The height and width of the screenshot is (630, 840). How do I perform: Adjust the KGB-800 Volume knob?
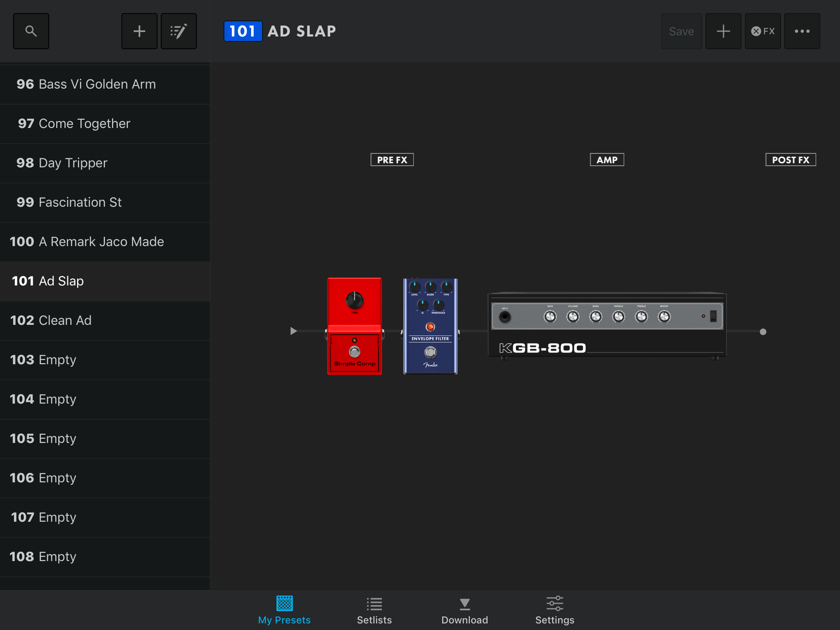(x=573, y=316)
